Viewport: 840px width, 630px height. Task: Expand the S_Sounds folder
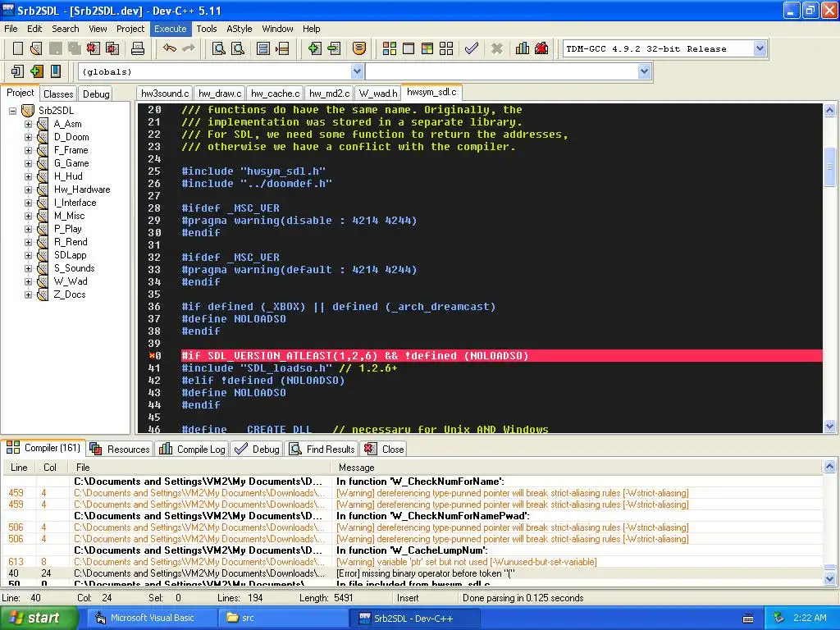pos(29,268)
